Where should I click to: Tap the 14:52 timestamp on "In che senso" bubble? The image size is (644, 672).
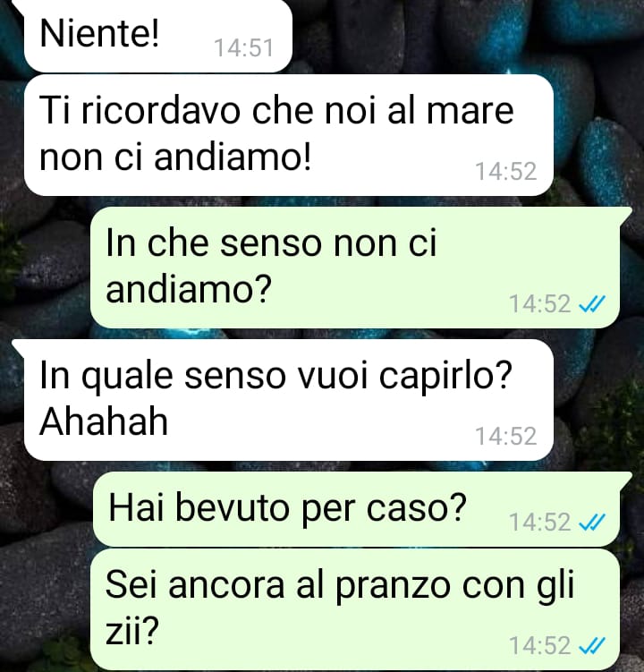click(x=540, y=304)
